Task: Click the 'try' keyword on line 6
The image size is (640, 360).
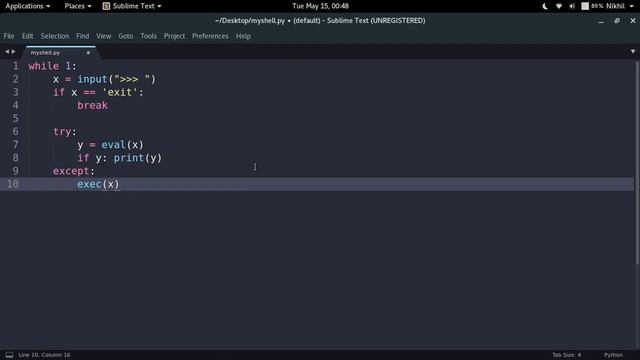Action: click(62, 131)
